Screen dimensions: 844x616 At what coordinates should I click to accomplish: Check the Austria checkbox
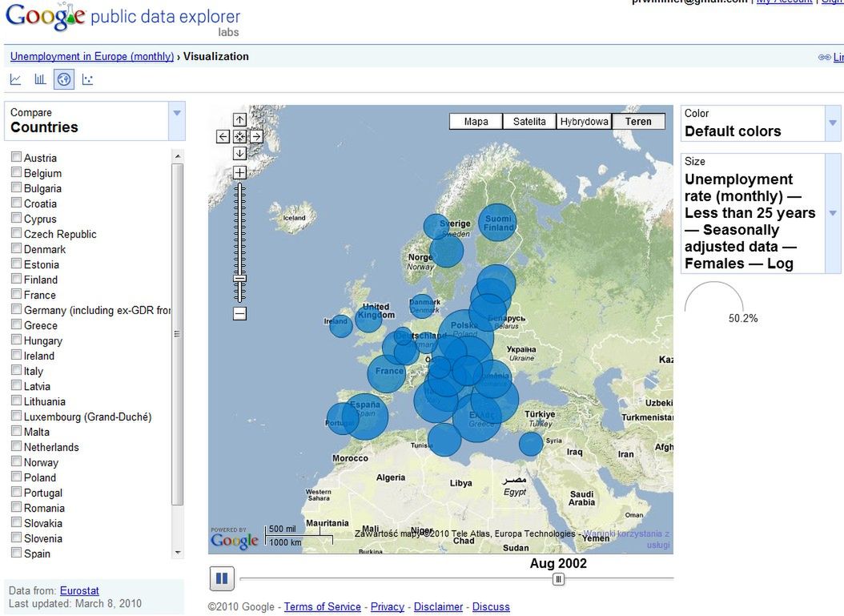[x=16, y=157]
